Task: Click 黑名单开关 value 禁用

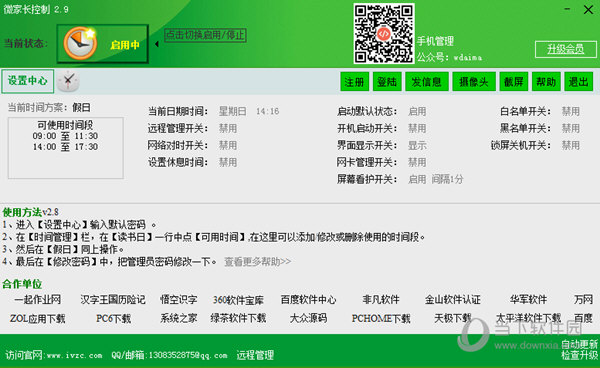Action: 571,129
